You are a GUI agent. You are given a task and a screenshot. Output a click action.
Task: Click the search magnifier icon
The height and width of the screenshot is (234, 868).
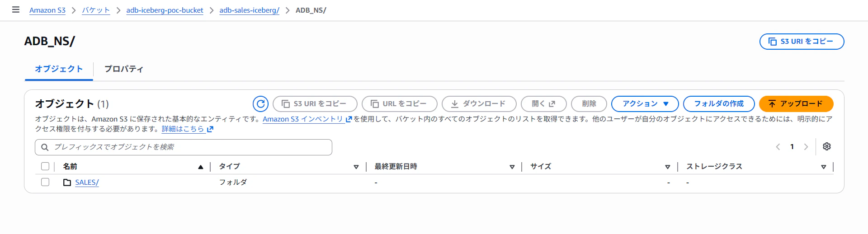point(45,147)
